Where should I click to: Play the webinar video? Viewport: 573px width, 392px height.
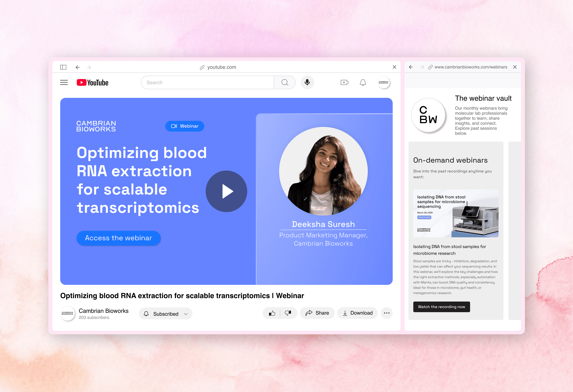click(226, 191)
